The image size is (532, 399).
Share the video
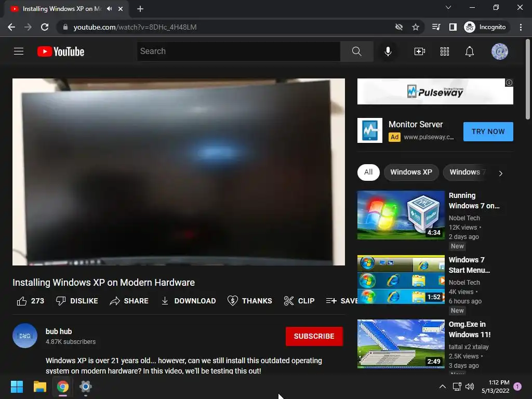pyautogui.click(x=129, y=301)
